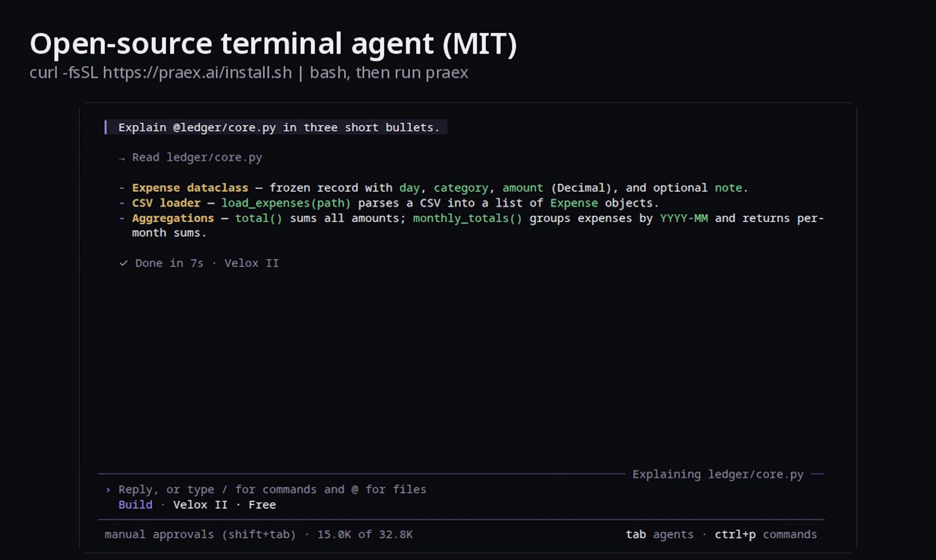Click the CSV loader bullet heading
This screenshot has height=560, width=936.
point(166,203)
